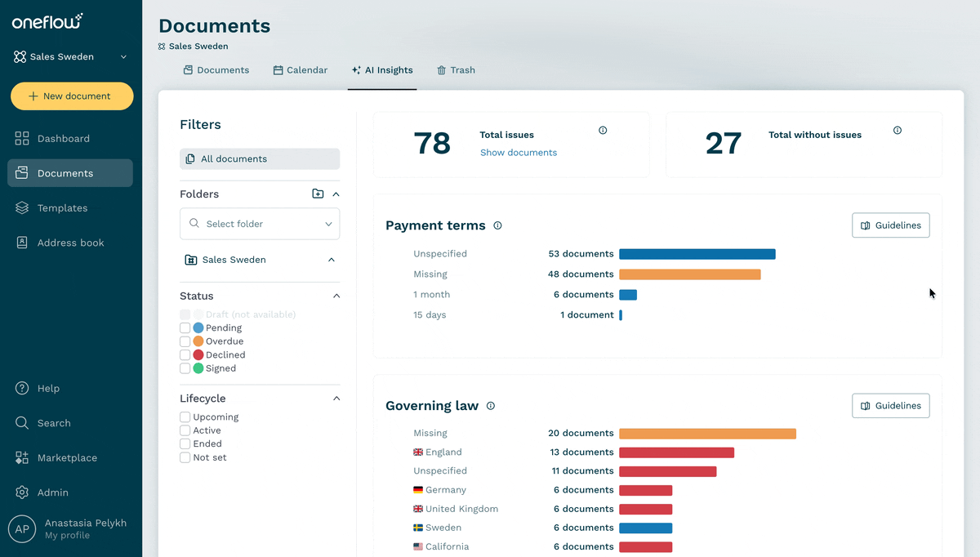Open Templates from the sidebar
Screen dimensions: 980x557
pos(70,208)
